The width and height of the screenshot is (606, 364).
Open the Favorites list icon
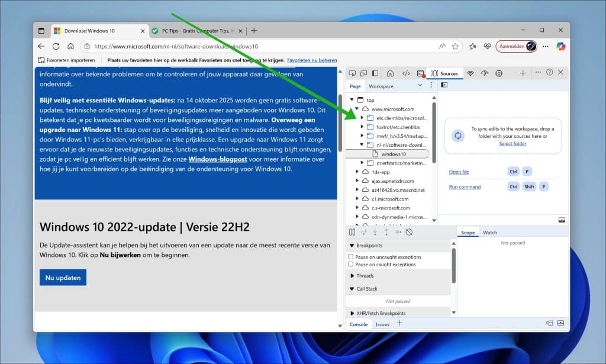pyautogui.click(x=473, y=46)
